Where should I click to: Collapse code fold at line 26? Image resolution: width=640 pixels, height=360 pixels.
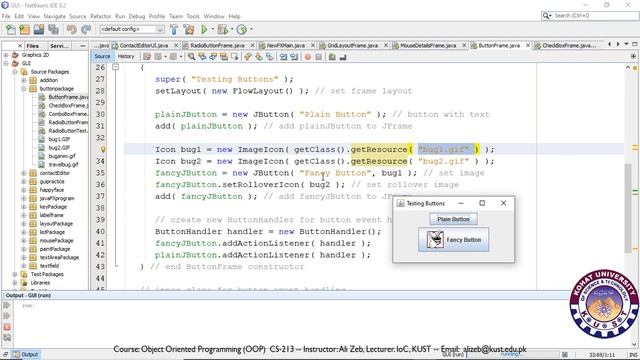click(x=116, y=67)
